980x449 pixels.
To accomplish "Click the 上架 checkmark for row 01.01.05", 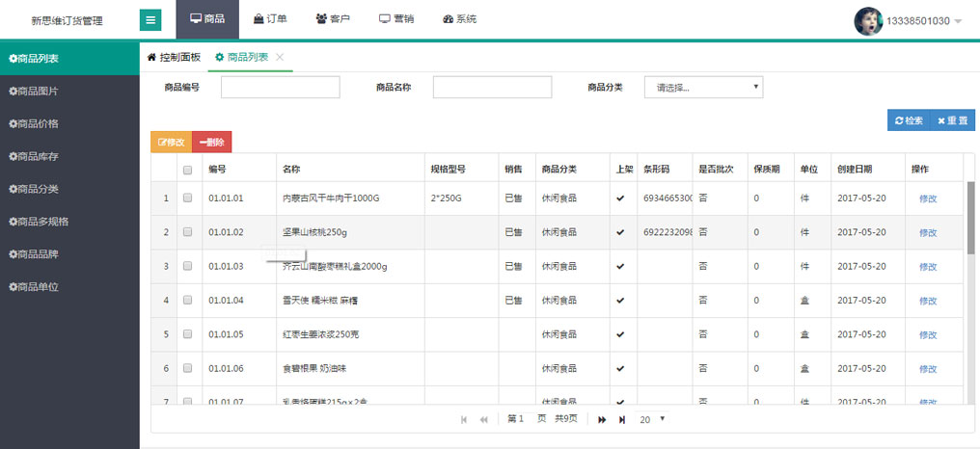I will click(620, 334).
